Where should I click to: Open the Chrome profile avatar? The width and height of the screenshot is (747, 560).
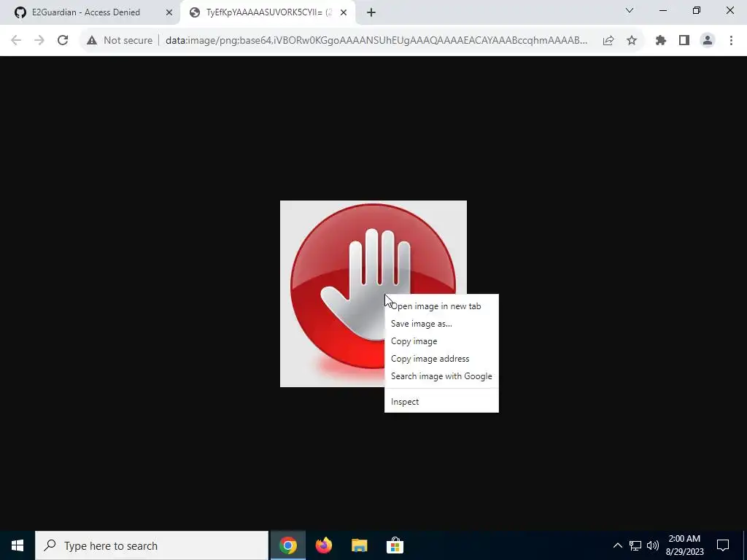(708, 41)
